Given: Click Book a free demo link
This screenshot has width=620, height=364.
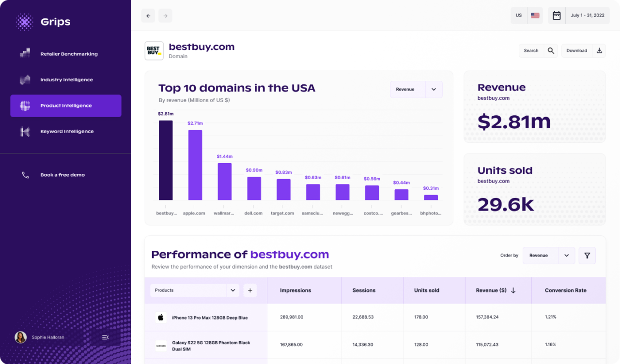Looking at the screenshot, I should [62, 175].
